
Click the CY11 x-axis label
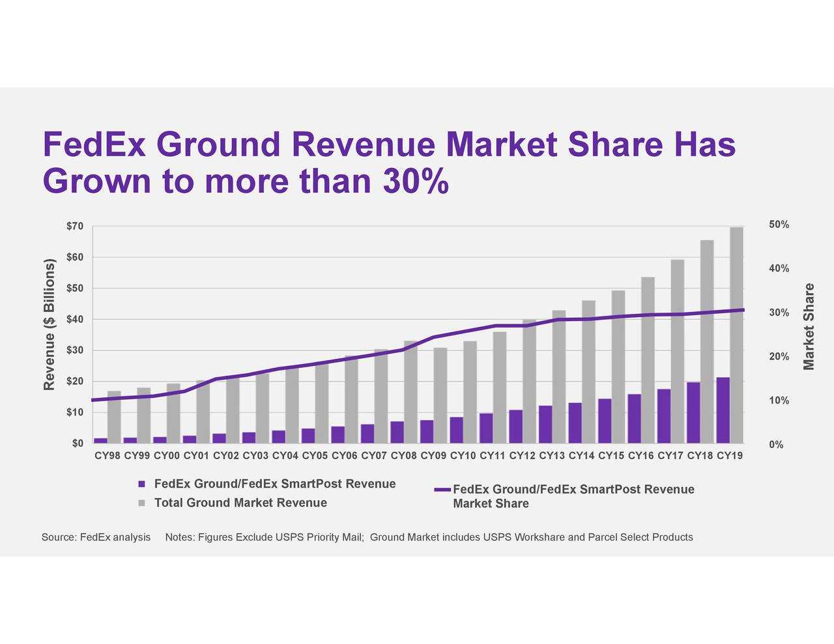(493, 456)
